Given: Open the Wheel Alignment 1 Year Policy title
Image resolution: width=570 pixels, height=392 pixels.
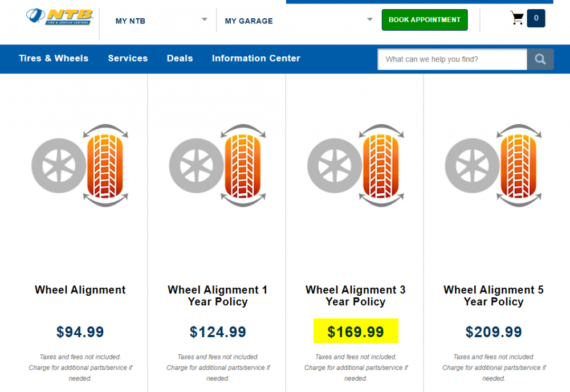Looking at the screenshot, I should pos(218,296).
